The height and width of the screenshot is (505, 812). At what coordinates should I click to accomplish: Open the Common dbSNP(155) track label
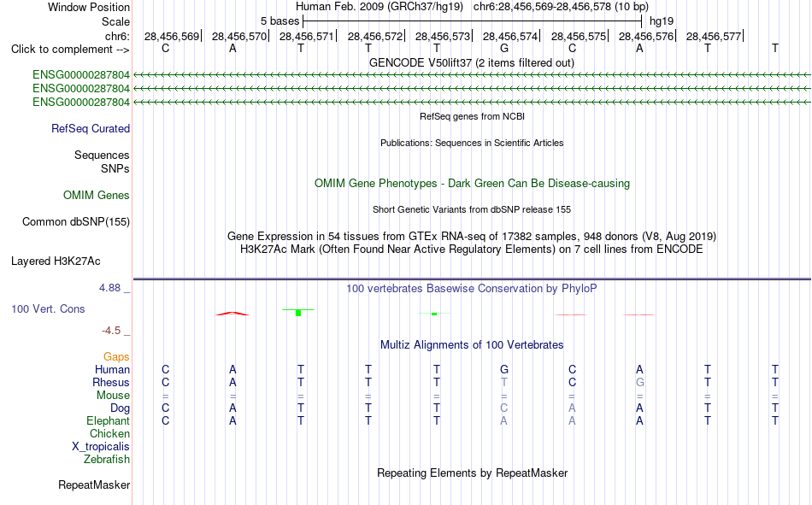click(x=76, y=221)
